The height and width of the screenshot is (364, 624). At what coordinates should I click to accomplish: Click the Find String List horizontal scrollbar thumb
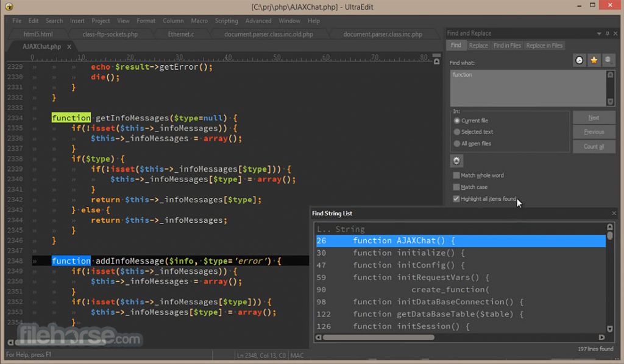point(378,337)
